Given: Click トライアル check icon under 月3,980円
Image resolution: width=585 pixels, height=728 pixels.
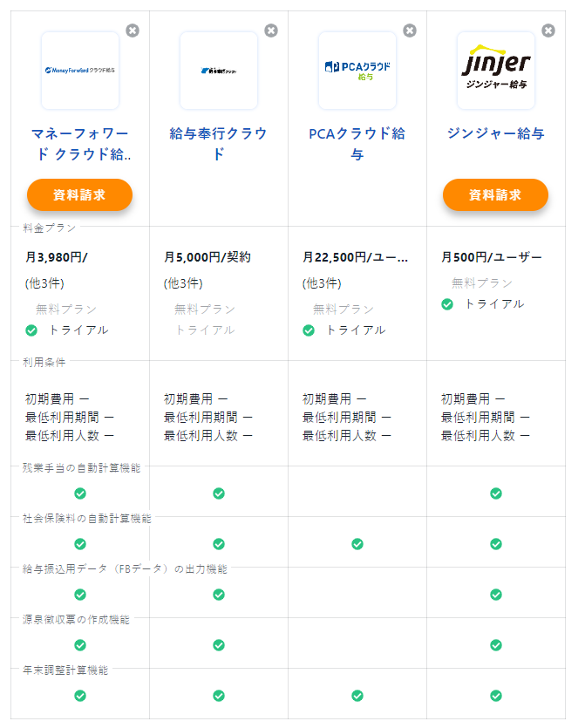Looking at the screenshot, I should tap(31, 330).
